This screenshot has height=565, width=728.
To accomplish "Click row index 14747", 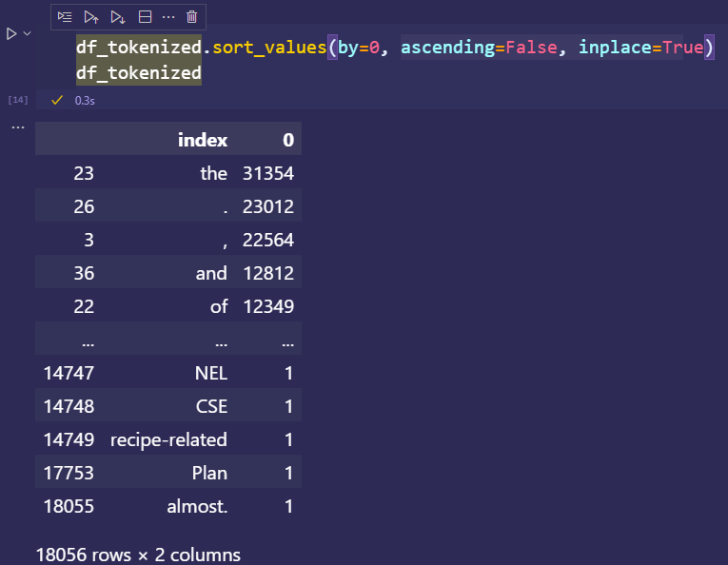I will (69, 374).
